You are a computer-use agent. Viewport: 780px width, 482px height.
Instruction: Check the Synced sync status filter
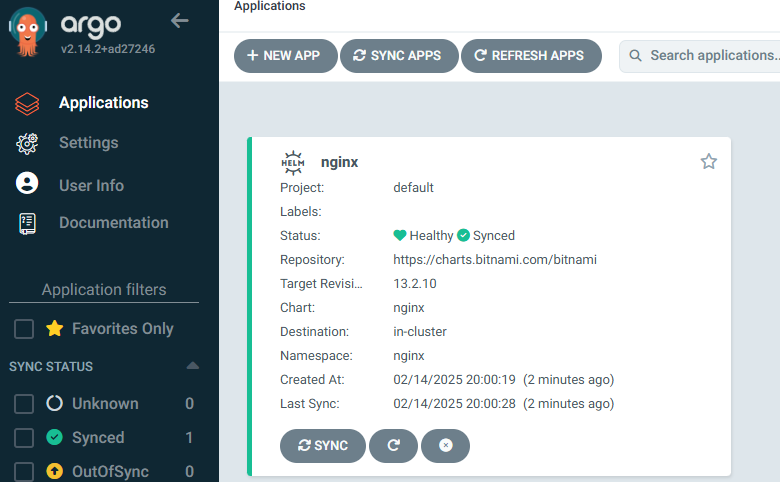coord(24,438)
